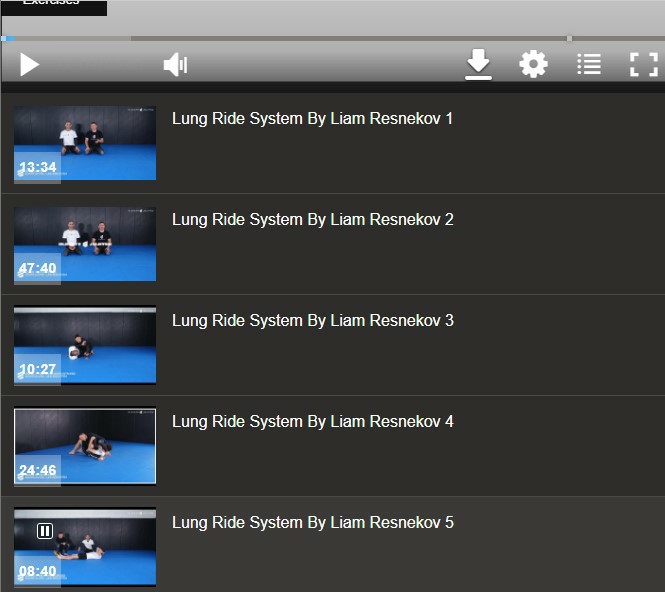665x592 pixels.
Task: Click the pause icon on video 5 thumbnail
Action: [x=45, y=531]
